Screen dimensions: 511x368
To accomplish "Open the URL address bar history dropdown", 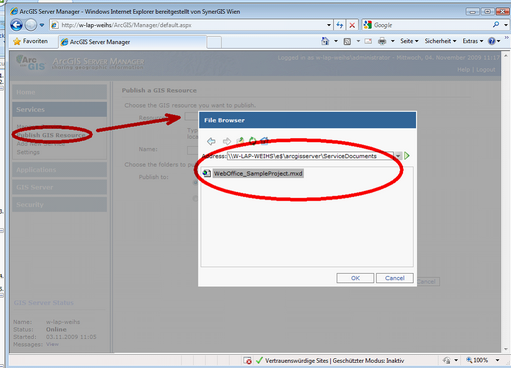I will (x=329, y=25).
